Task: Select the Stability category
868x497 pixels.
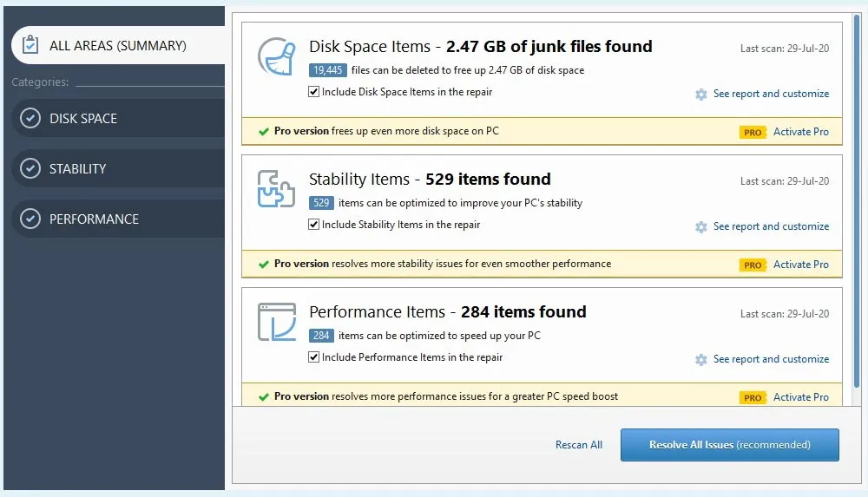Action: [118, 168]
